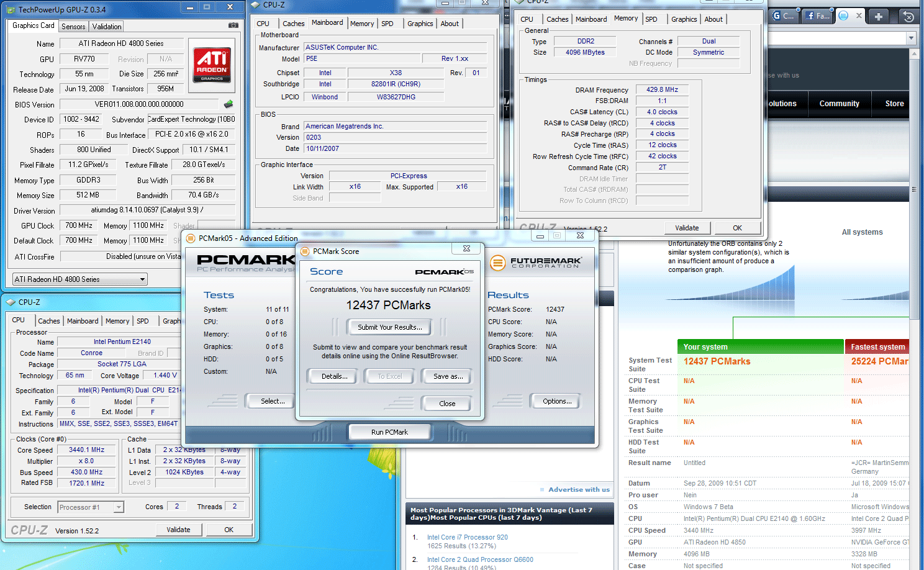
Task: Click the bottom-left CPU-Z window title icon
Action: point(11,302)
